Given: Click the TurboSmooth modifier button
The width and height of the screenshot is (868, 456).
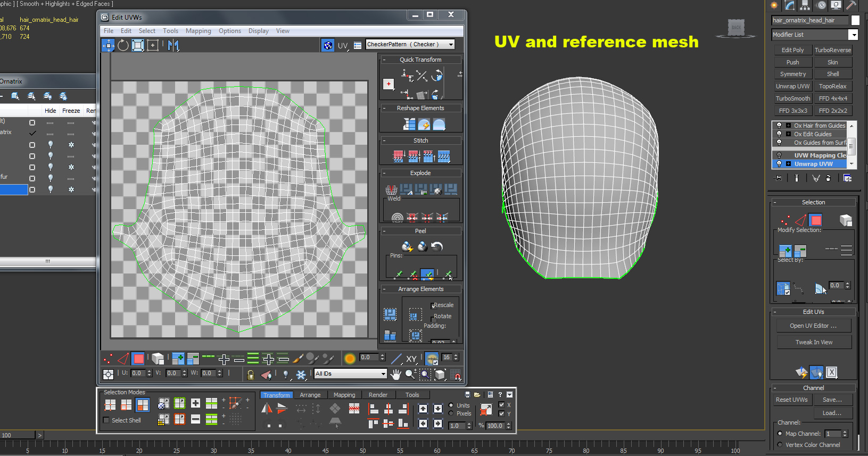Looking at the screenshot, I should 792,98.
